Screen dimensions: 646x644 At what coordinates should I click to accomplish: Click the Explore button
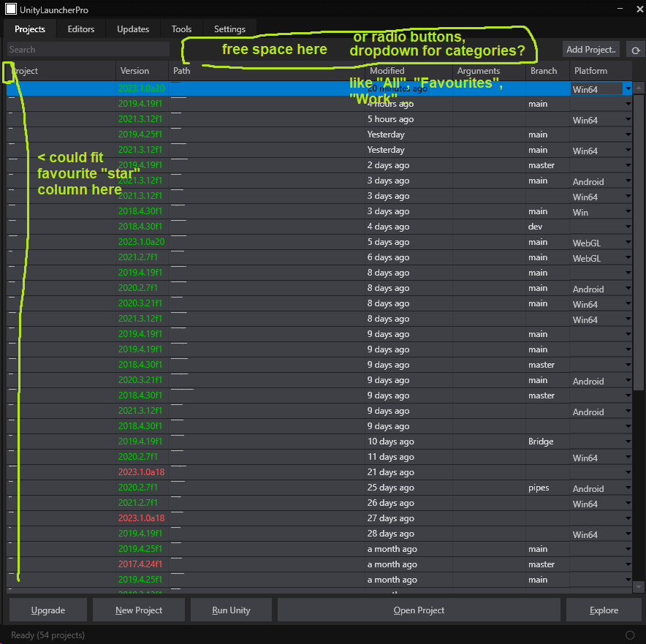click(x=604, y=610)
